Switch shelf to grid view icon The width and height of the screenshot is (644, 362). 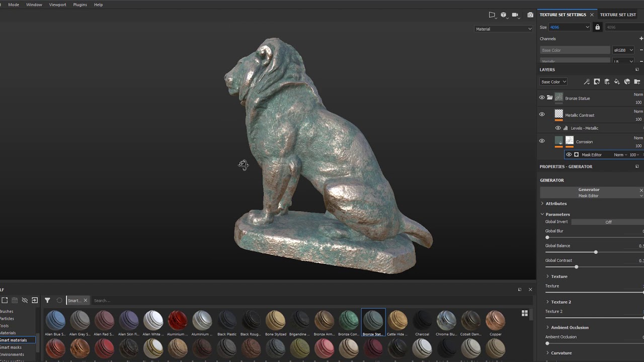pos(525,313)
